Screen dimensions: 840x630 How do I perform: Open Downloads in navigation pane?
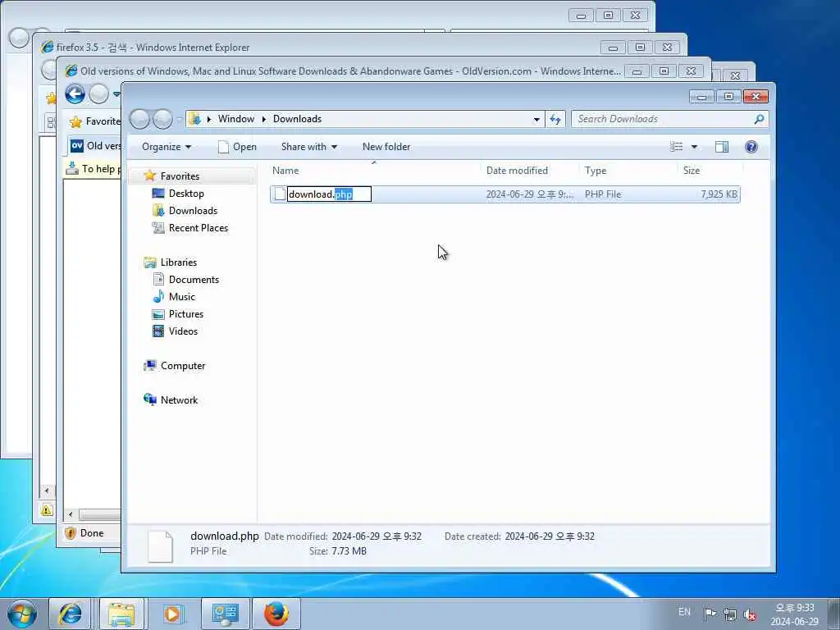click(193, 211)
